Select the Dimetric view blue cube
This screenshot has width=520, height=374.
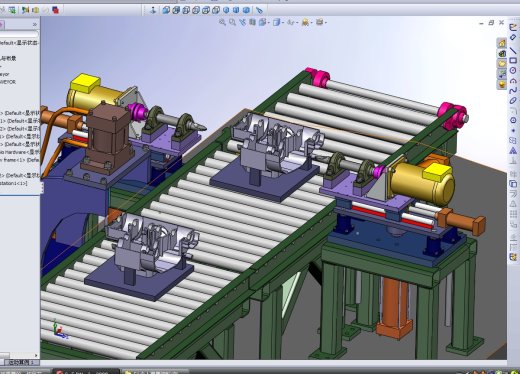click(x=246, y=10)
